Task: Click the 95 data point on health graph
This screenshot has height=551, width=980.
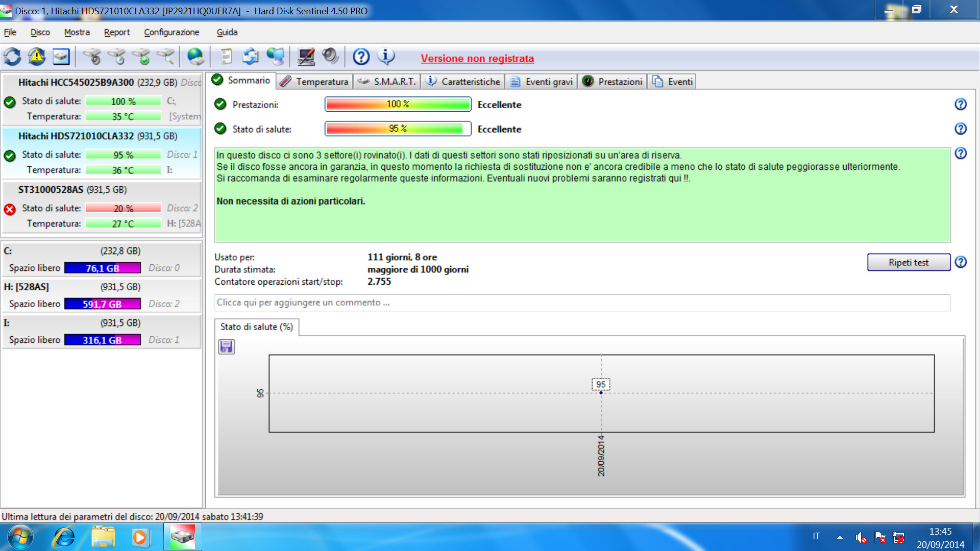Action: [601, 392]
